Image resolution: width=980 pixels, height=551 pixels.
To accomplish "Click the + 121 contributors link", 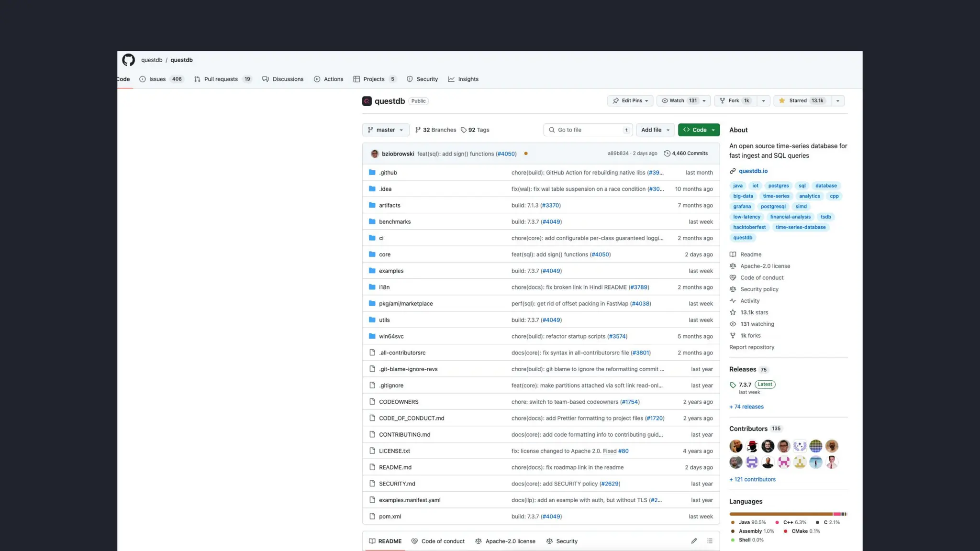I will tap(752, 479).
